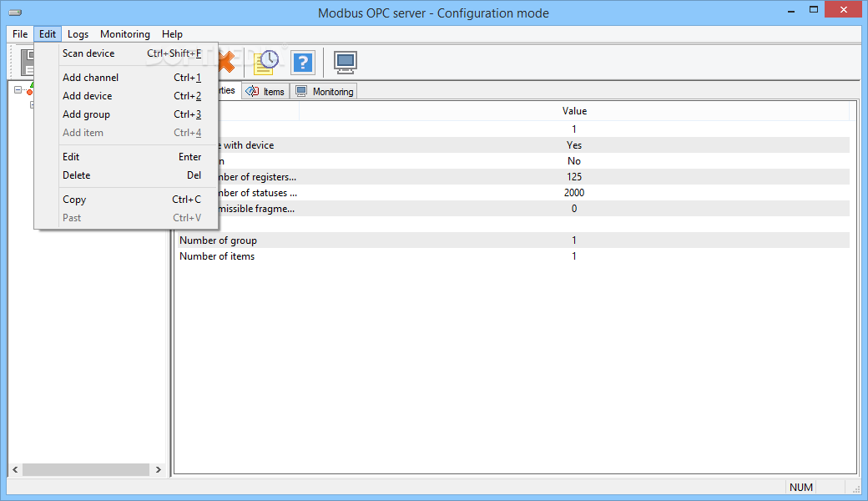Click the 'missible fragme...' property label
This screenshot has height=501, width=868.
pyautogui.click(x=256, y=209)
